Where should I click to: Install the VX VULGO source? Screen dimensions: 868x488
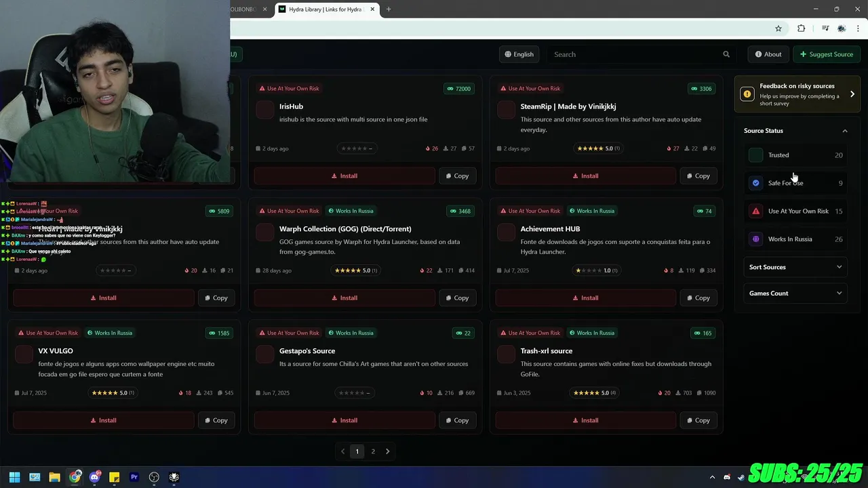104,420
